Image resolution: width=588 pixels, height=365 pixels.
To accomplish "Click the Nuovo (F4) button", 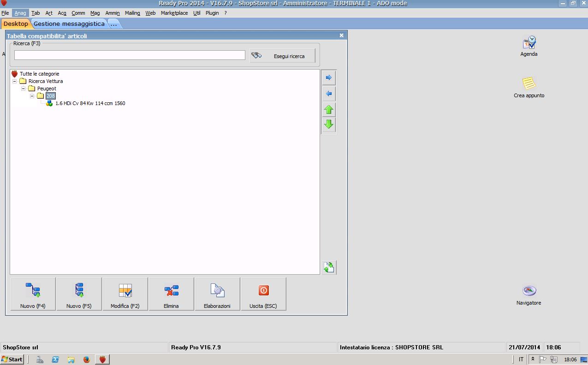I will point(33,294).
